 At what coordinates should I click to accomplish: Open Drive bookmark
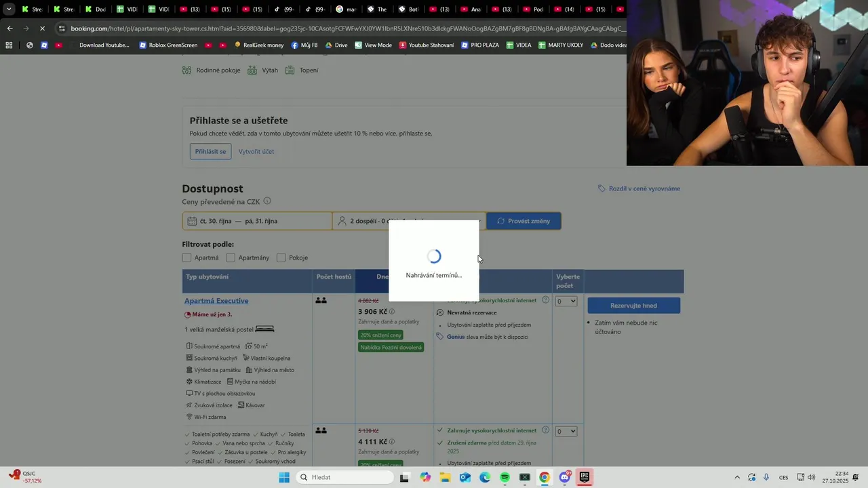(x=336, y=45)
